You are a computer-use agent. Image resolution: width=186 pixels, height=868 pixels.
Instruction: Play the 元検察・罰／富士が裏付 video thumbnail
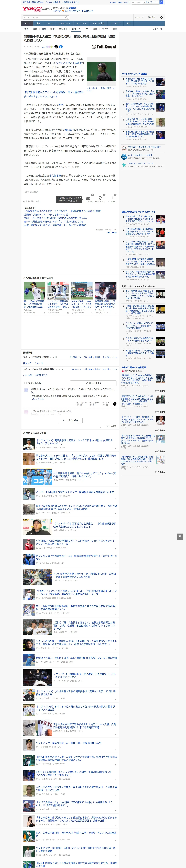[x=160, y=309]
